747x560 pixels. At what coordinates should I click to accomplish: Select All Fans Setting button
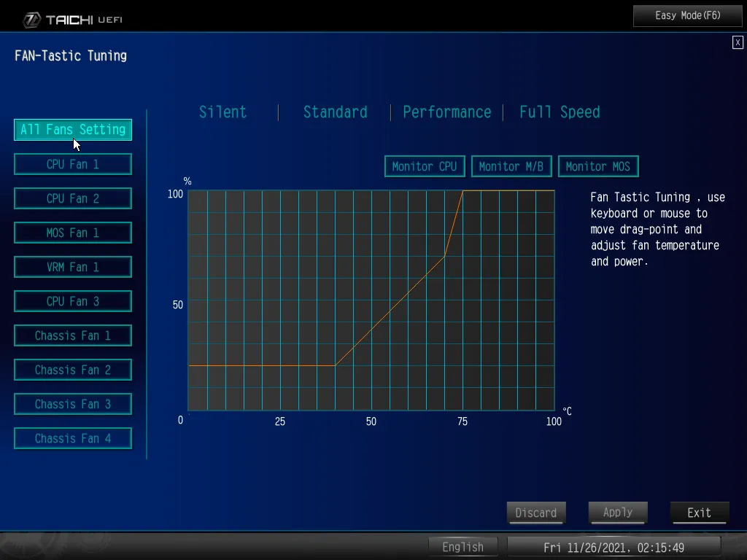73,130
